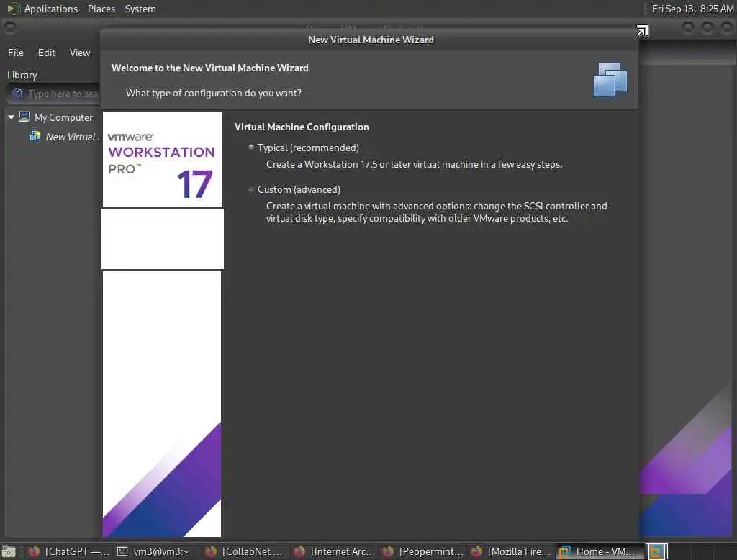Switch to the Internet Arc... Firefox window
737x560 pixels.
333,551
